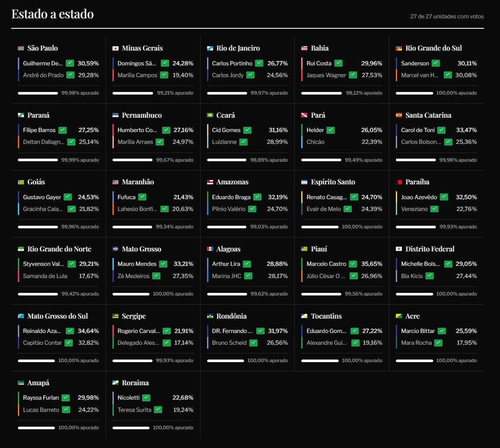The image size is (500, 448).
Task: Click elected checkmark next to Bia Kicis
Action: [x=429, y=276]
